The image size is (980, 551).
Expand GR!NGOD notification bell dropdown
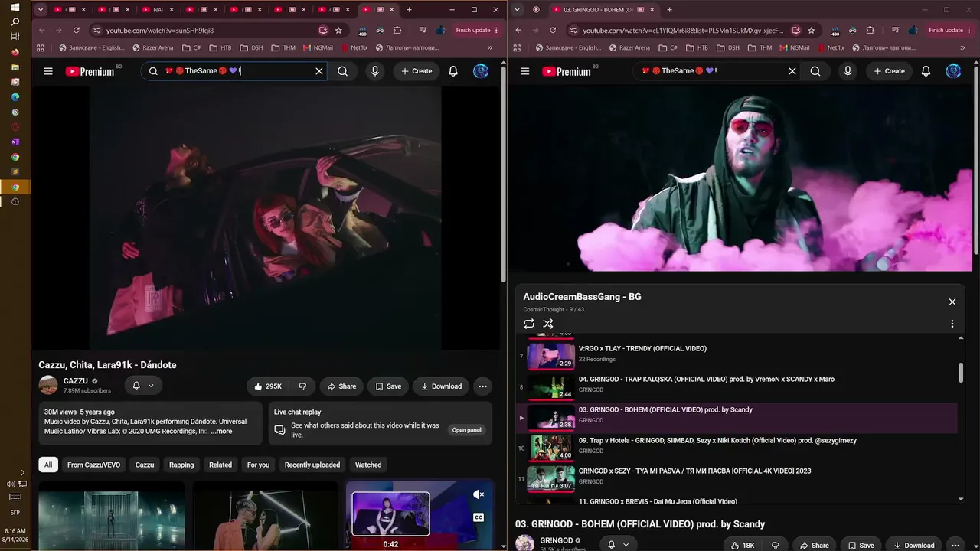(618, 545)
